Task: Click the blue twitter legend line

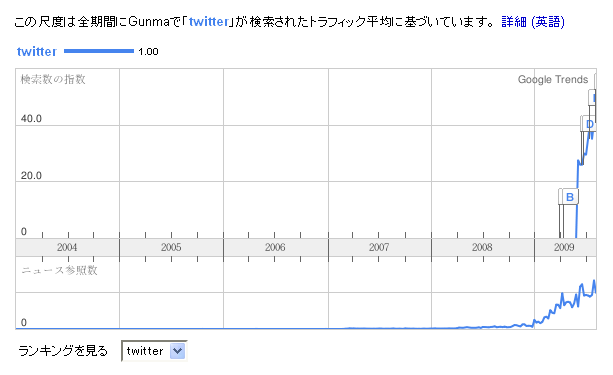Action: point(99,51)
